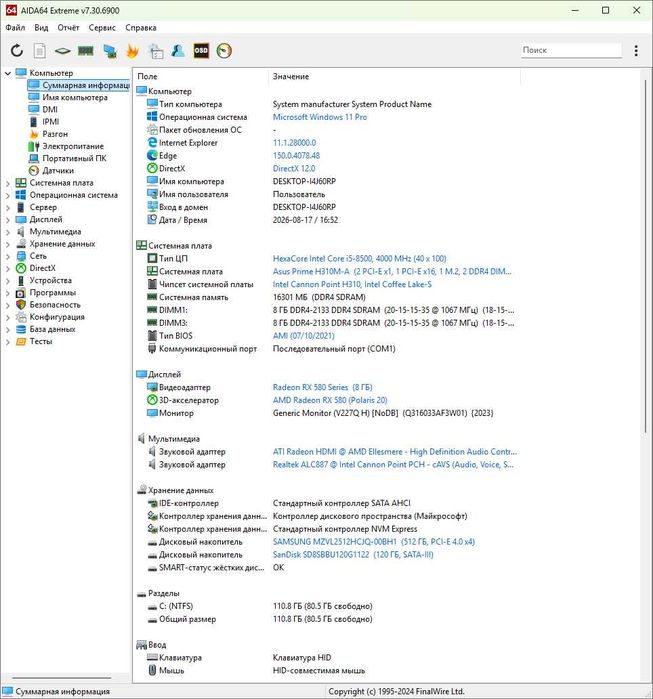This screenshot has width=653, height=699.
Task: Open SanDisk SD8SBBU120G1122 drive link
Action: tap(353, 555)
